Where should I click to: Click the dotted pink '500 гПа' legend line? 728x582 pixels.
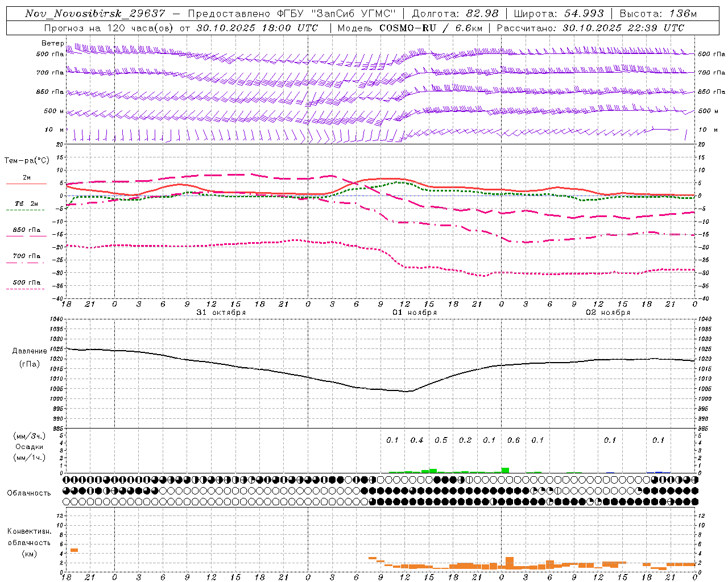pos(25,289)
